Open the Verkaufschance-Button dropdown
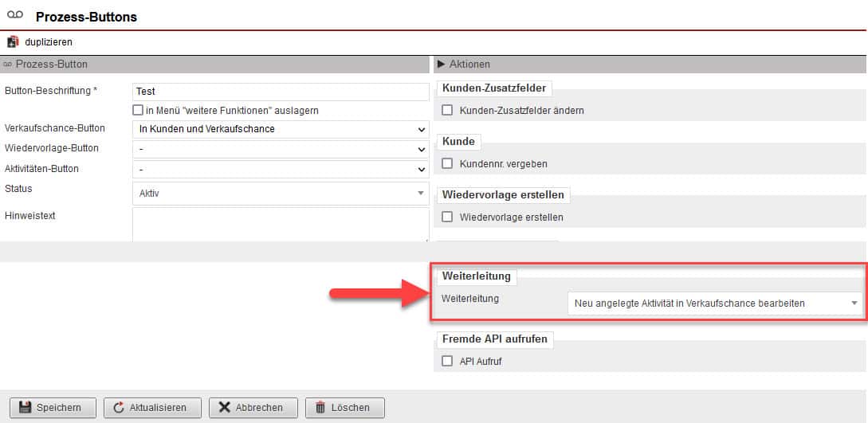Screen dimensions: 868x423 tap(281, 129)
